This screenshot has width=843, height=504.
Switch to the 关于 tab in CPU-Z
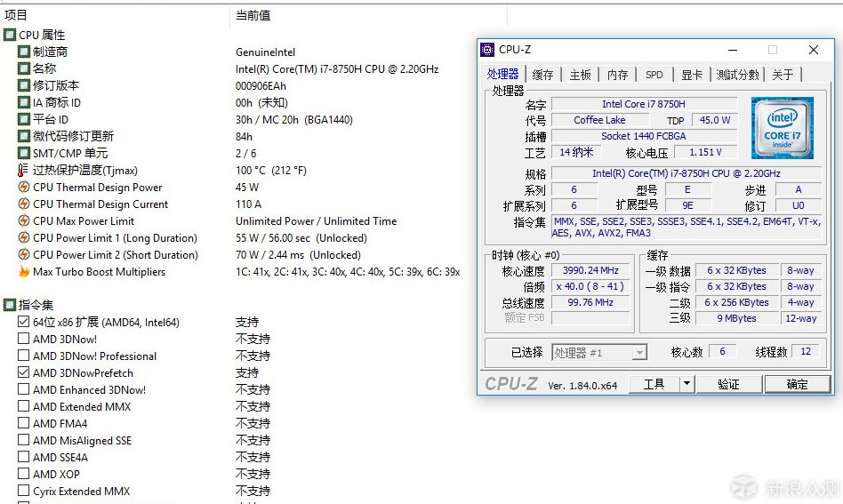(x=783, y=75)
